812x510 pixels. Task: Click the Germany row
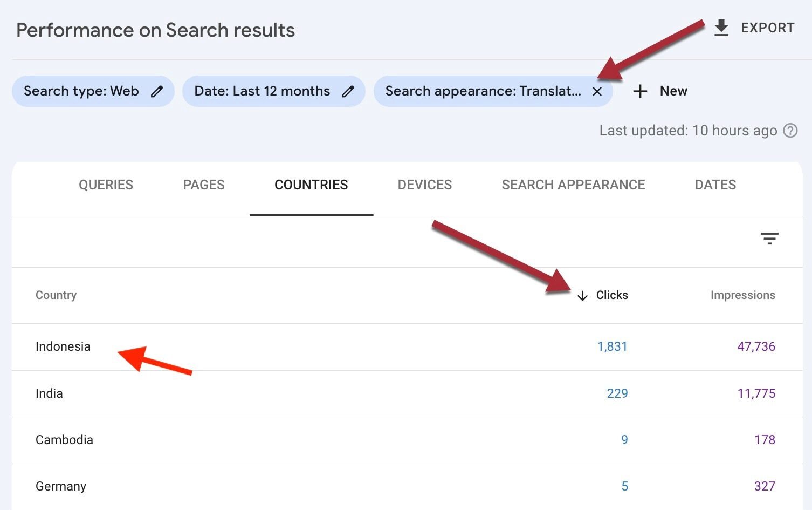(61, 486)
